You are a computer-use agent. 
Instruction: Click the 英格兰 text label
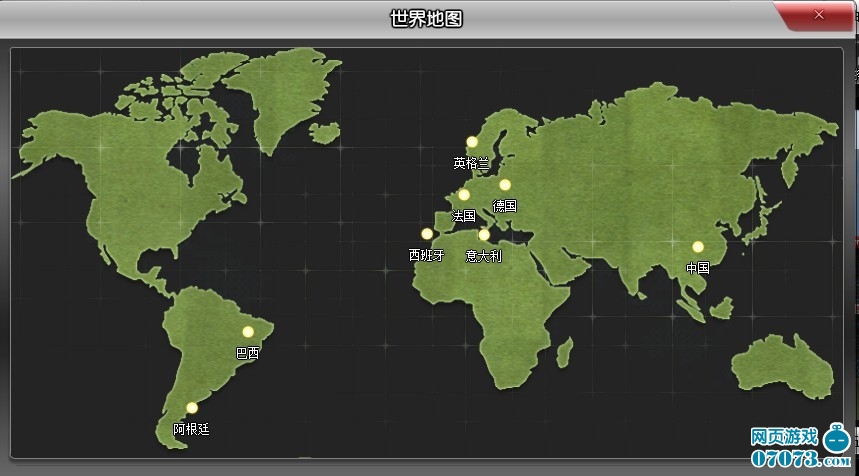471,162
